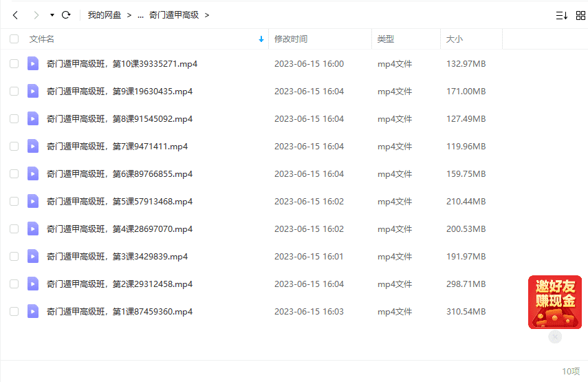
Task: Select checkbox for 第5课57913468.mp4
Action: [x=14, y=202]
